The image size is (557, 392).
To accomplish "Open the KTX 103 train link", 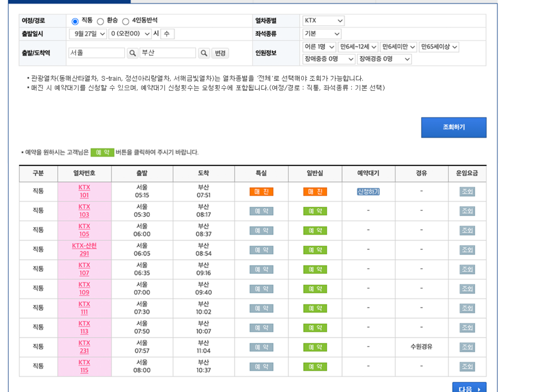I will coord(84,211).
